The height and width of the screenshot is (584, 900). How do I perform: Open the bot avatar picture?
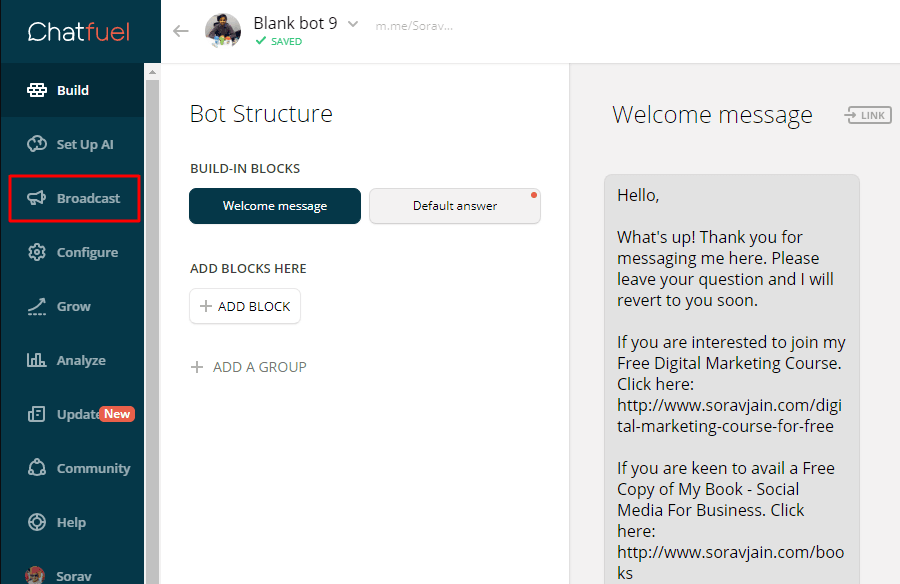pyautogui.click(x=223, y=30)
